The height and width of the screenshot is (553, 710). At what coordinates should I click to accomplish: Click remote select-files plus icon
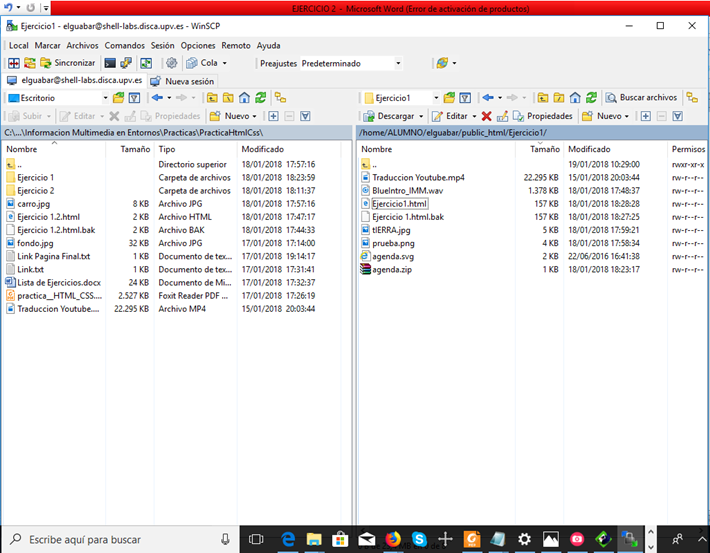pyautogui.click(x=646, y=116)
